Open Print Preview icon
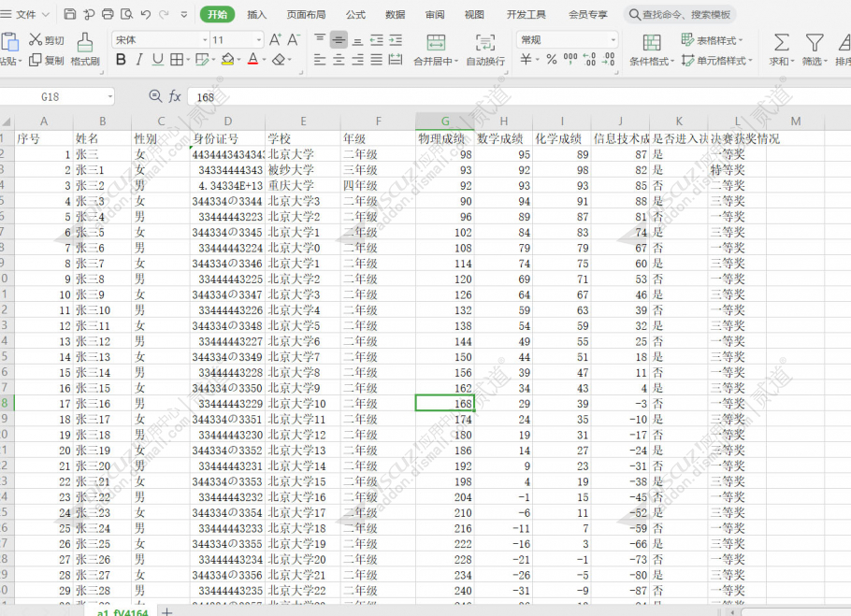This screenshot has width=851, height=616. tap(126, 15)
